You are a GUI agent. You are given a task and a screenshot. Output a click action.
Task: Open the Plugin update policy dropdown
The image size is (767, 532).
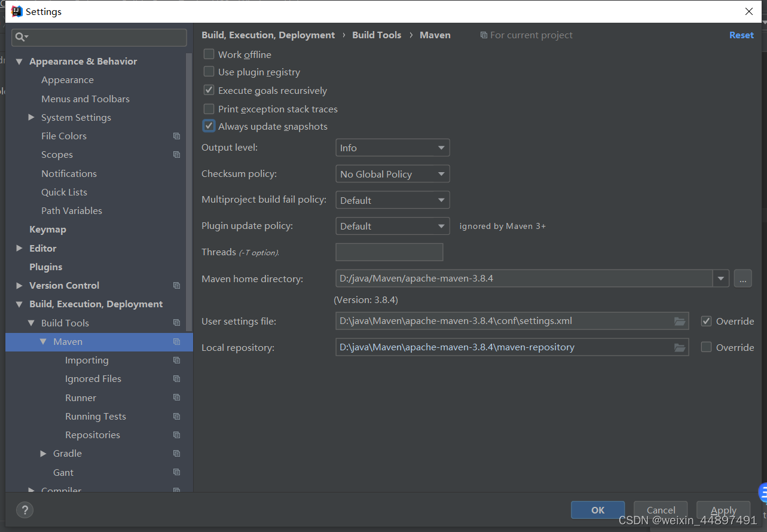(x=392, y=226)
